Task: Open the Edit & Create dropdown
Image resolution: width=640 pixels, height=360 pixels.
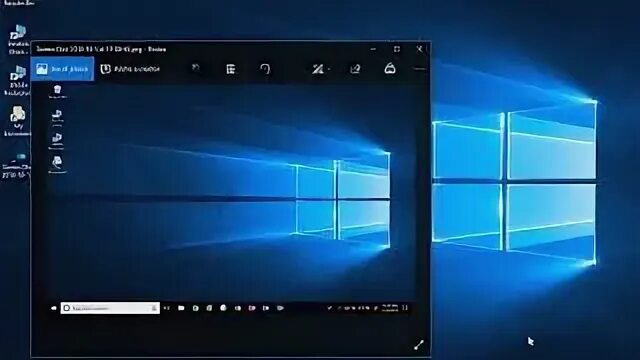Action: (x=320, y=69)
